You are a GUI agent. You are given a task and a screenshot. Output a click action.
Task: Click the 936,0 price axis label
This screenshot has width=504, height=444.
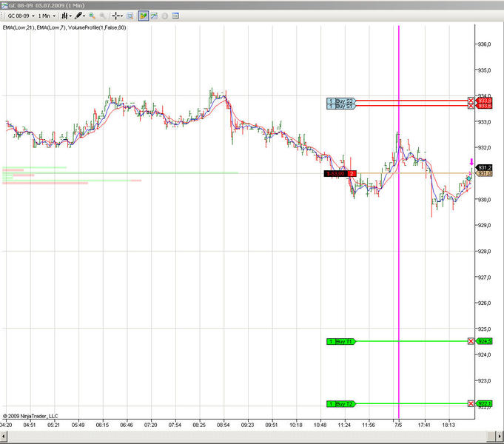[x=485, y=44]
